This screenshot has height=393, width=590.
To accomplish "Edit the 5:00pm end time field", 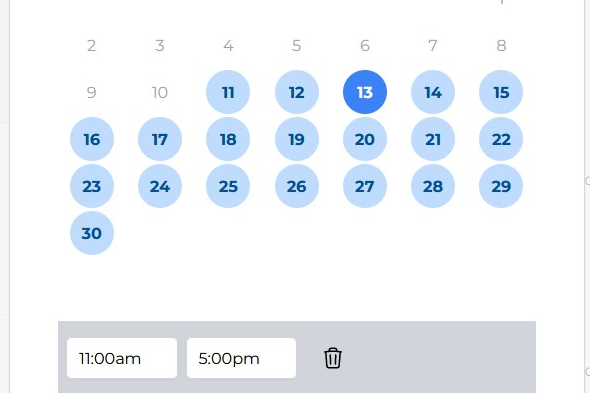I will (242, 358).
